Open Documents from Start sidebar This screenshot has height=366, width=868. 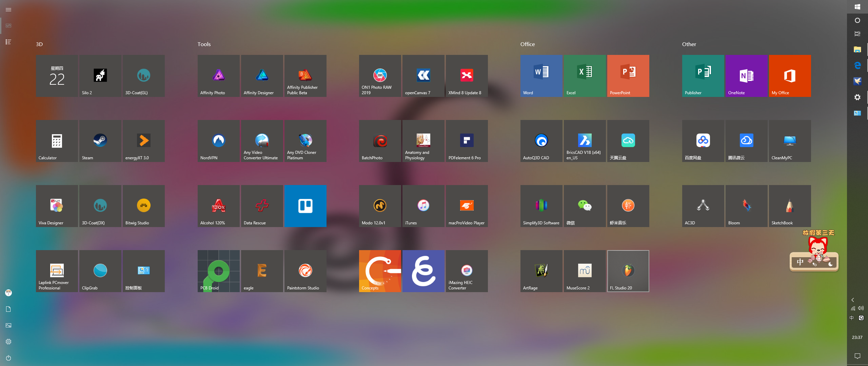coord(8,309)
